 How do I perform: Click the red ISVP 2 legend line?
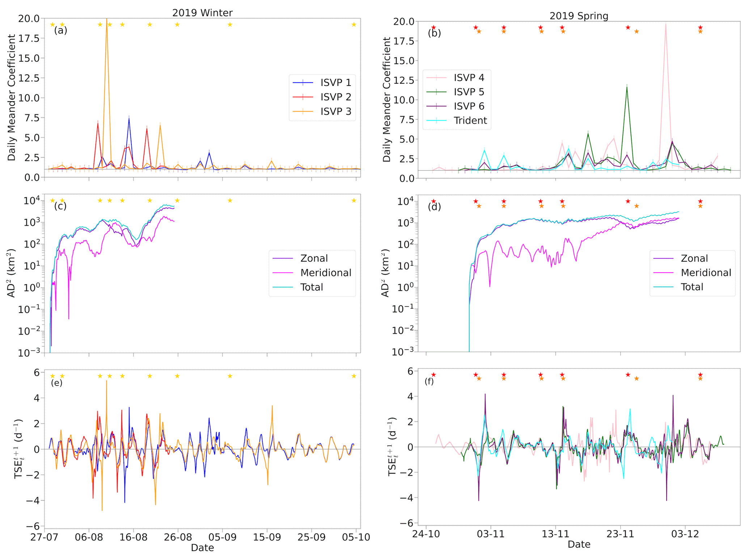click(x=303, y=97)
